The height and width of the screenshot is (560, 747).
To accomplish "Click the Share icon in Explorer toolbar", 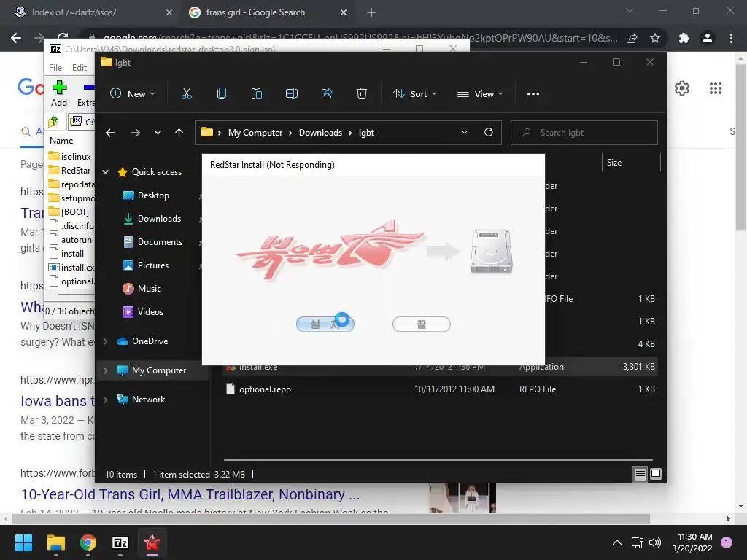I will click(x=327, y=94).
